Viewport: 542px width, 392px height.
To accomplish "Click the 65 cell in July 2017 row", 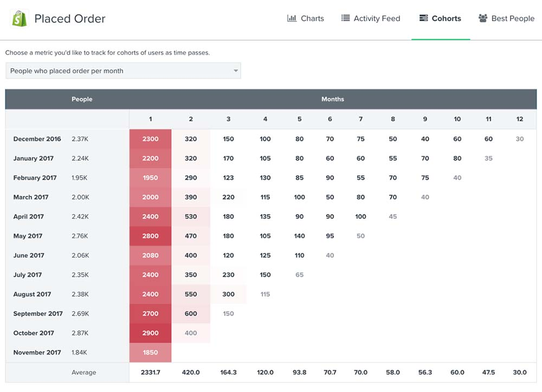I will pos(299,275).
